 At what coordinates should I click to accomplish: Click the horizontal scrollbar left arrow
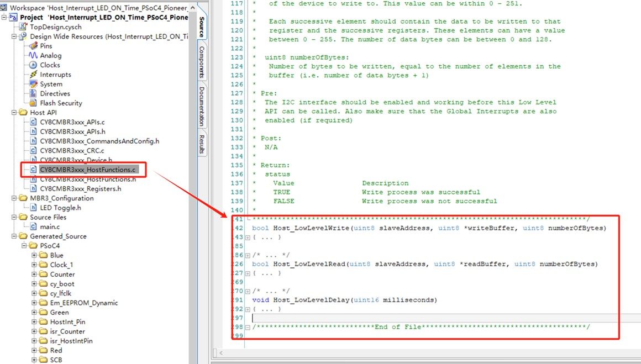[220, 353]
